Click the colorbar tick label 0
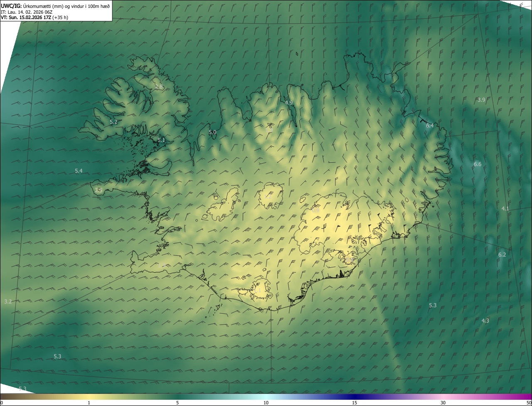 (1, 403)
